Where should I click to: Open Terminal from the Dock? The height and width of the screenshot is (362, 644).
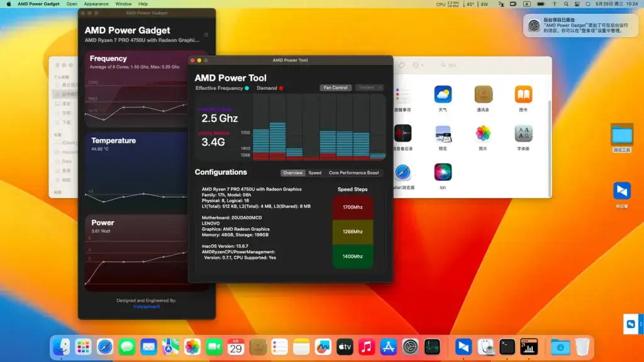coord(507,347)
